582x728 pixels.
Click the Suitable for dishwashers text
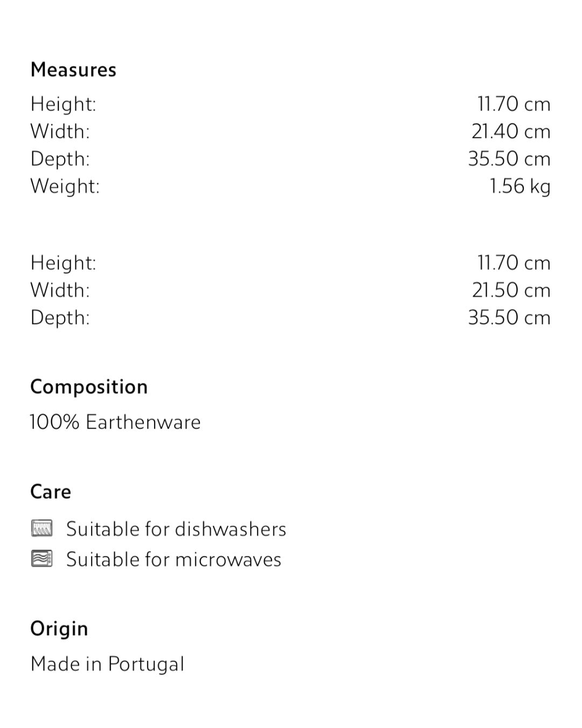tap(176, 529)
